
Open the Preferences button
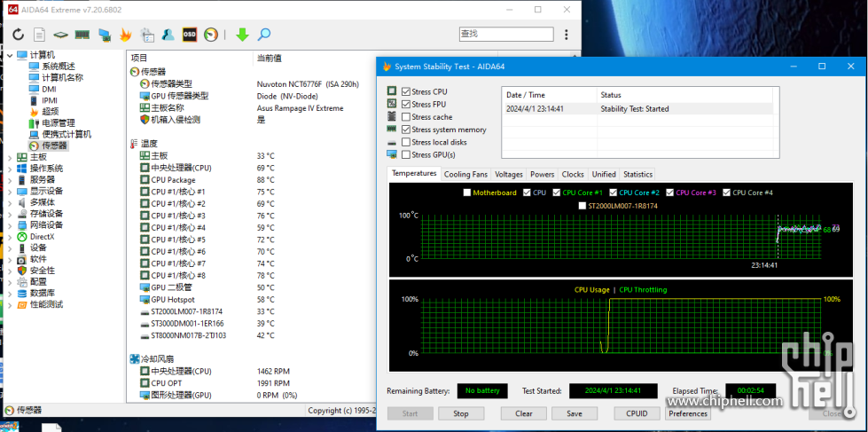tap(688, 413)
